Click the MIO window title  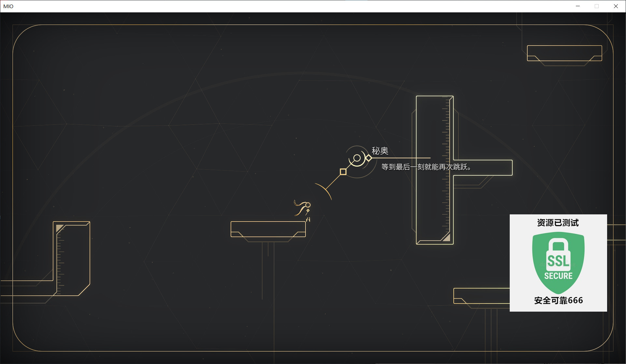pos(8,6)
